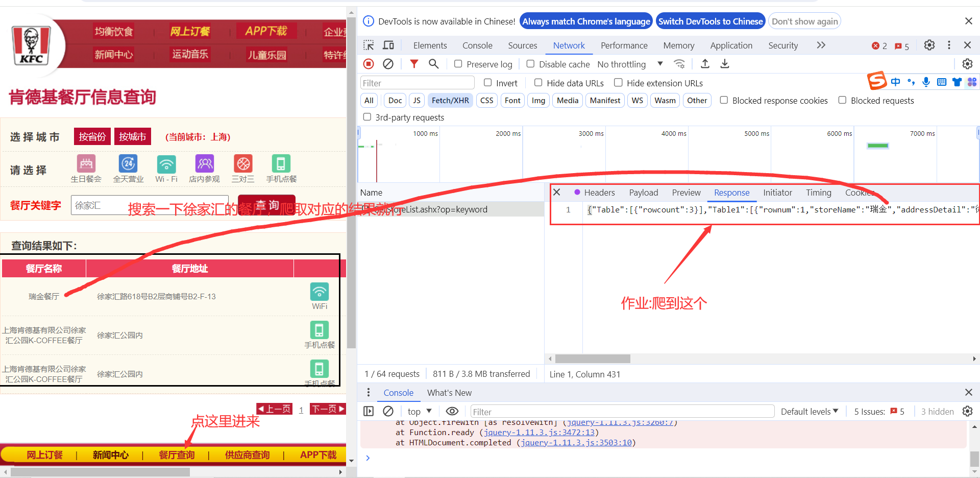Click Always match Chrome's language
Screen dimensions: 980x478
(x=586, y=21)
